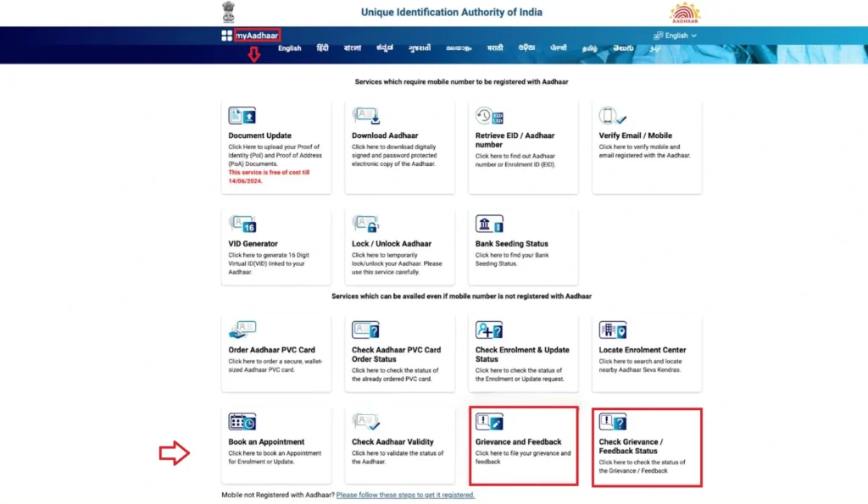Image resolution: width=868 pixels, height=504 pixels.
Task: Click the Verify Email / Mobile phone icon
Action: point(613,116)
